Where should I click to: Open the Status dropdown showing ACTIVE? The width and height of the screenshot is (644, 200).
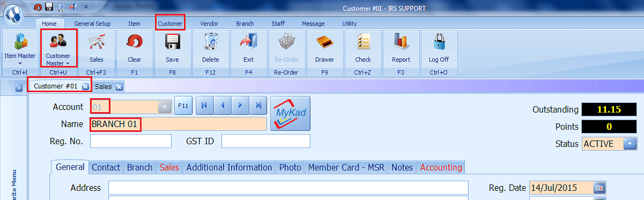pos(630,144)
